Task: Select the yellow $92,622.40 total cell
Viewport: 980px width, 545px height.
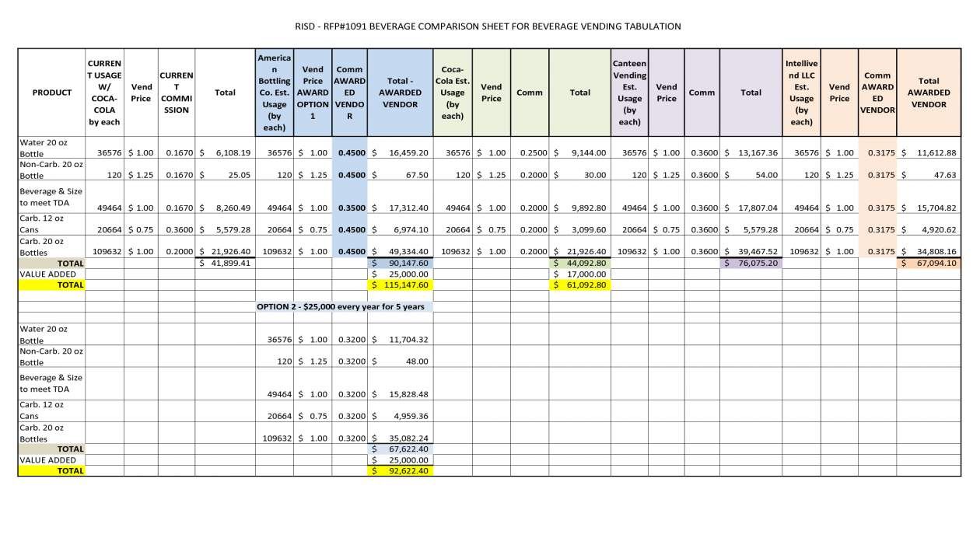Action: pos(400,470)
